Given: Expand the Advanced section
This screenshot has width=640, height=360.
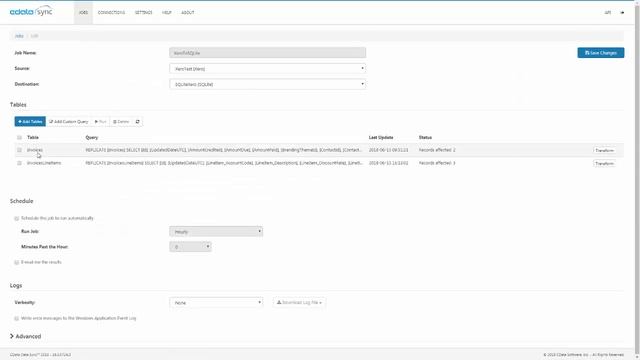Looking at the screenshot, I should pyautogui.click(x=25, y=336).
